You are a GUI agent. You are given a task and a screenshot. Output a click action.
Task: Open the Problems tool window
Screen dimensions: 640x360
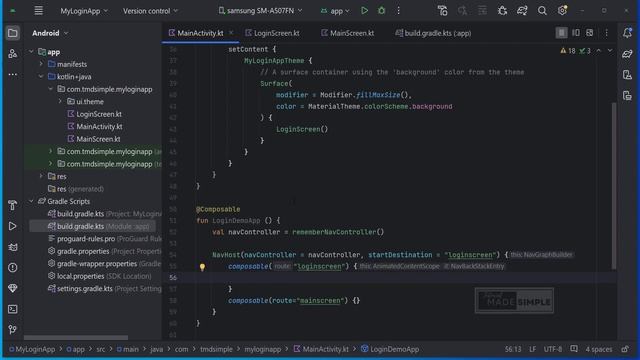click(13, 268)
